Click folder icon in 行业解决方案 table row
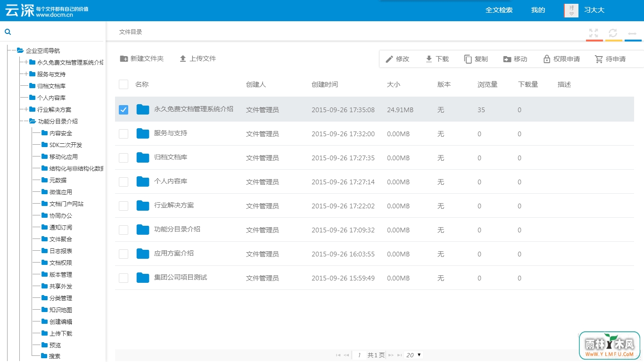This screenshot has width=644, height=362. pos(143,206)
